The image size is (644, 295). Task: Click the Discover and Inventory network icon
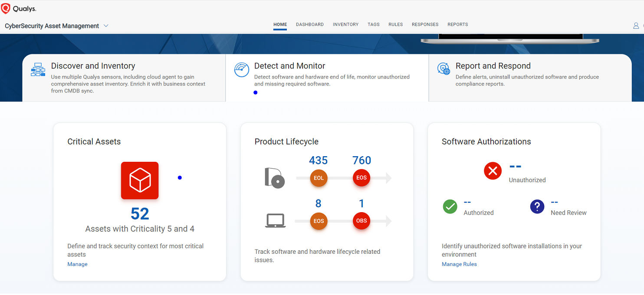pos(38,69)
